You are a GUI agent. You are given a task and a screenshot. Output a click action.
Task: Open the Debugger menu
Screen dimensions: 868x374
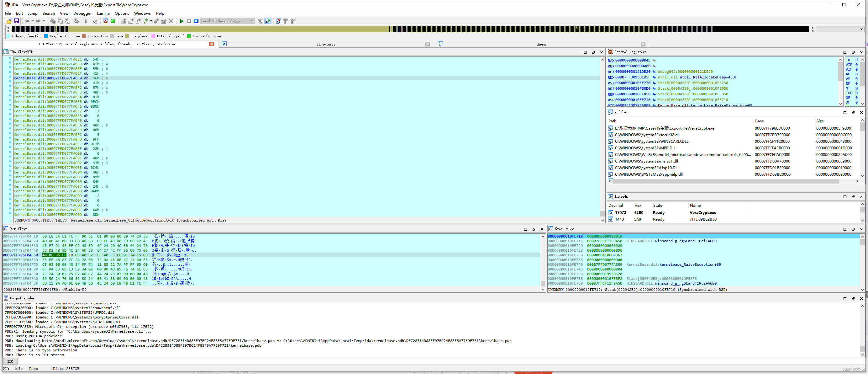(x=82, y=13)
